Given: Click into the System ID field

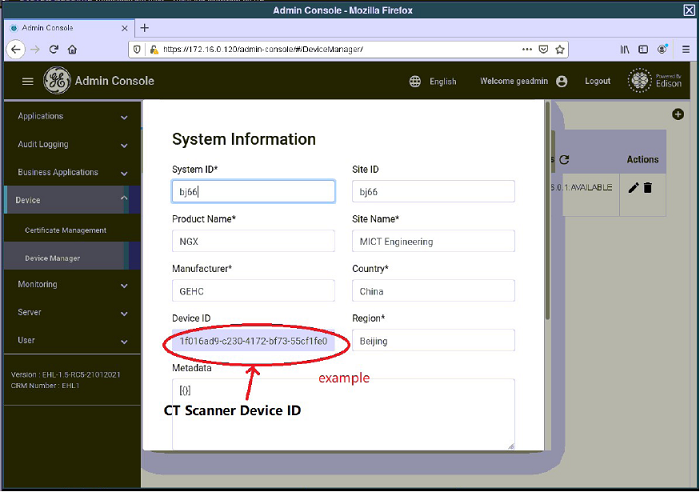Looking at the screenshot, I should [x=253, y=191].
